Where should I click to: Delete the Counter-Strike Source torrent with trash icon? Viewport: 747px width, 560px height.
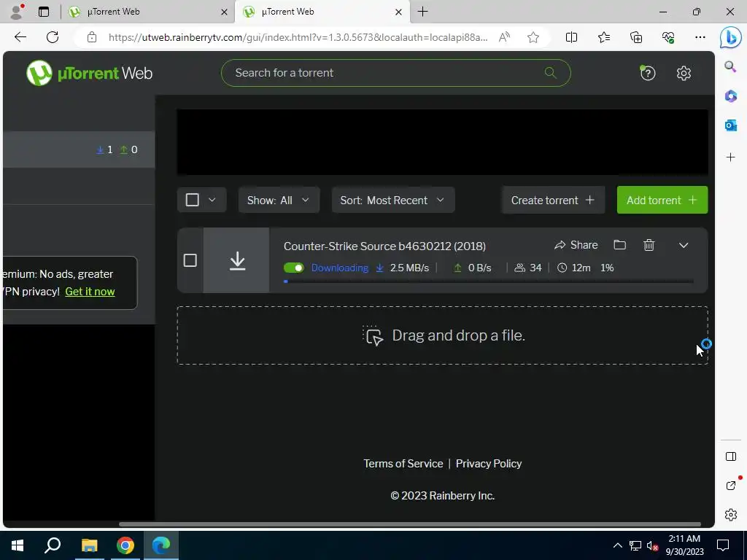point(649,245)
